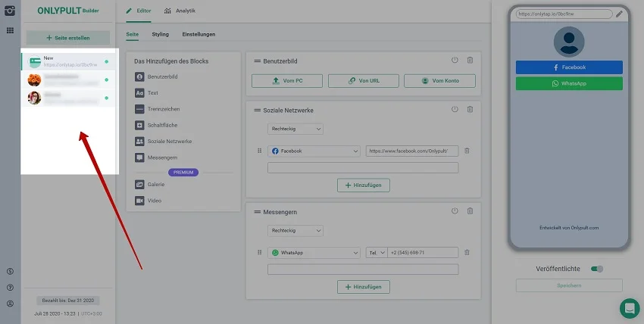Viewport: 644px width, 324px height.
Task: Toggle the Veröffentlichte switch
Action: (596, 268)
